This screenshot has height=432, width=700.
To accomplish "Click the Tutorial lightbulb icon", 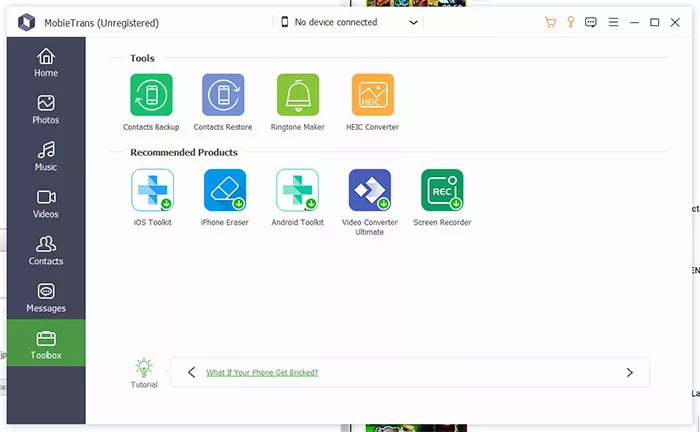I will pos(144,368).
